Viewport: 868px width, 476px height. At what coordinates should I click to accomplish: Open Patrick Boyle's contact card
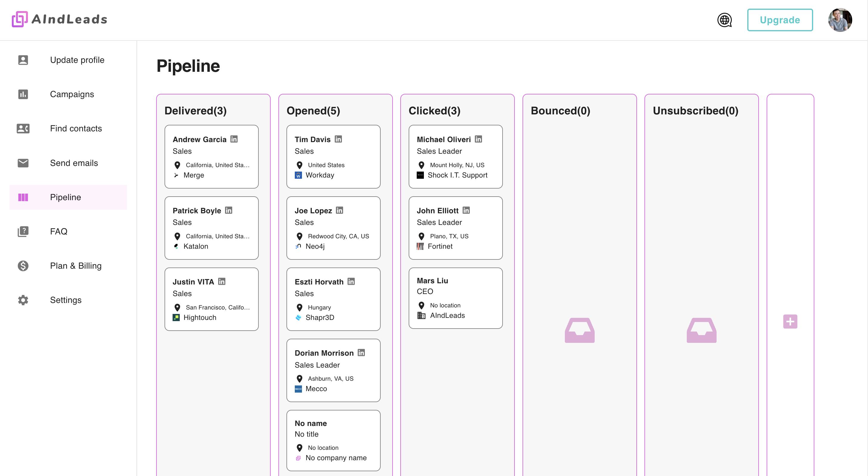pyautogui.click(x=211, y=228)
